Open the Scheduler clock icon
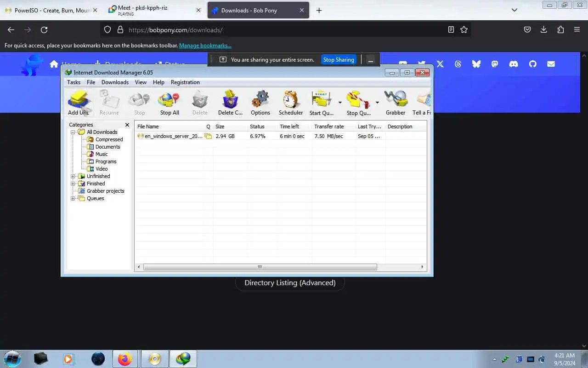The width and height of the screenshot is (588, 368). tap(291, 103)
